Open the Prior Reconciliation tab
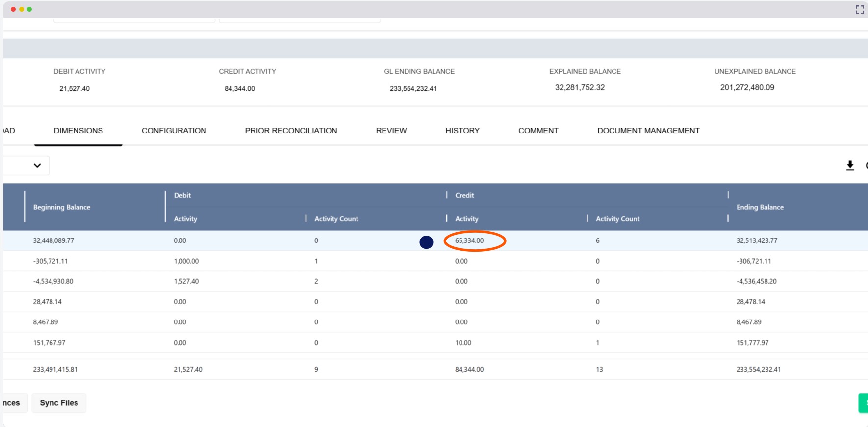 [291, 131]
